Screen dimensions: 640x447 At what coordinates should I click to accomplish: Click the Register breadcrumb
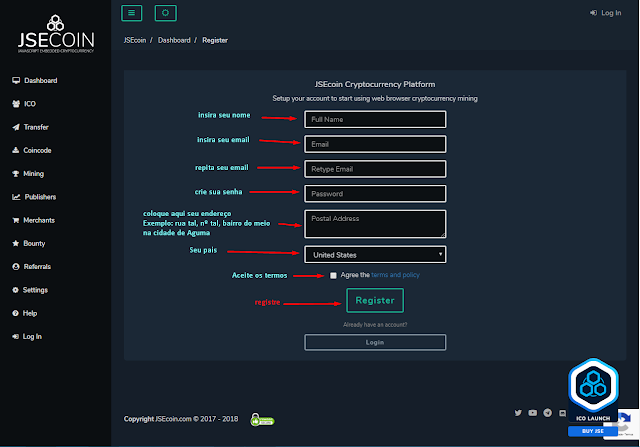pyautogui.click(x=215, y=40)
